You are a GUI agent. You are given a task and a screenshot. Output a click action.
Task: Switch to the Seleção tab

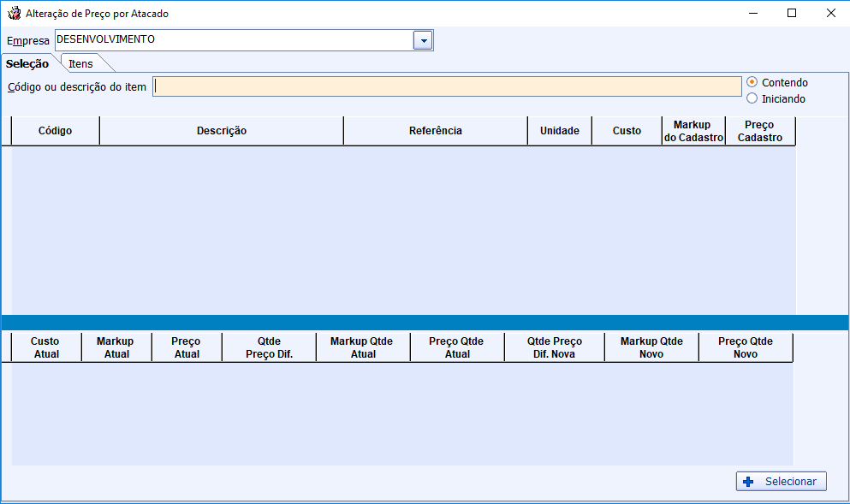click(x=27, y=64)
